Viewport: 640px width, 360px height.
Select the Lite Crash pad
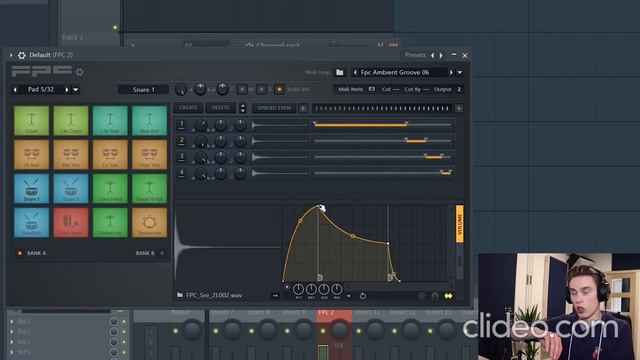coord(71,120)
